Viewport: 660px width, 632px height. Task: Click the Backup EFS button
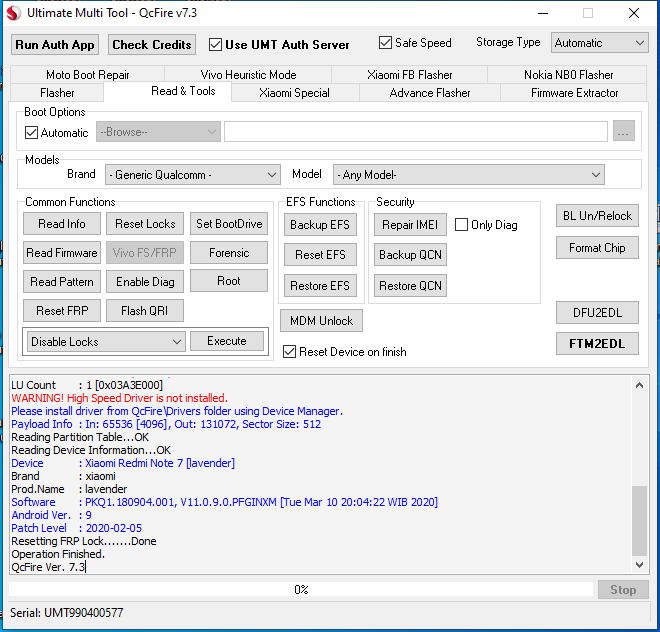320,225
